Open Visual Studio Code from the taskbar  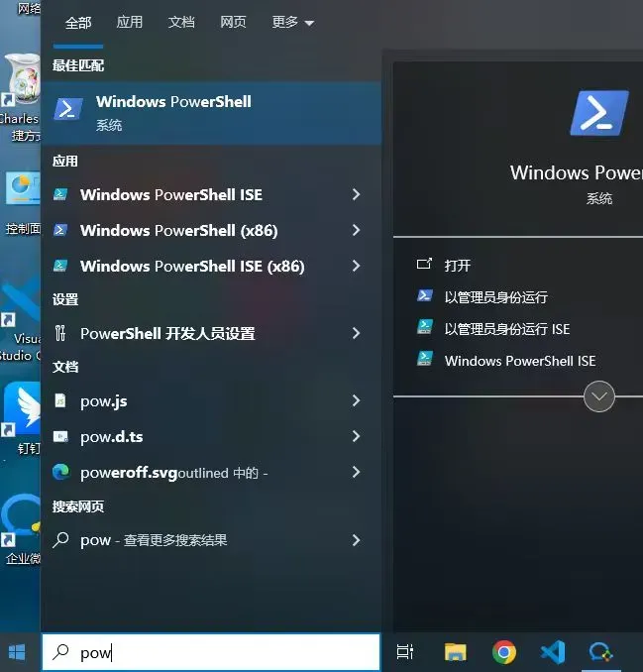[553, 652]
